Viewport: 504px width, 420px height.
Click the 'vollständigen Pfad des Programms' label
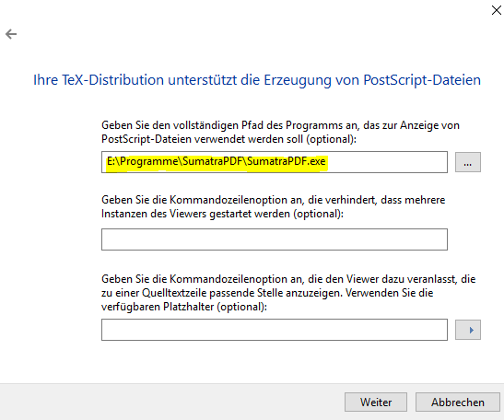pos(280,132)
